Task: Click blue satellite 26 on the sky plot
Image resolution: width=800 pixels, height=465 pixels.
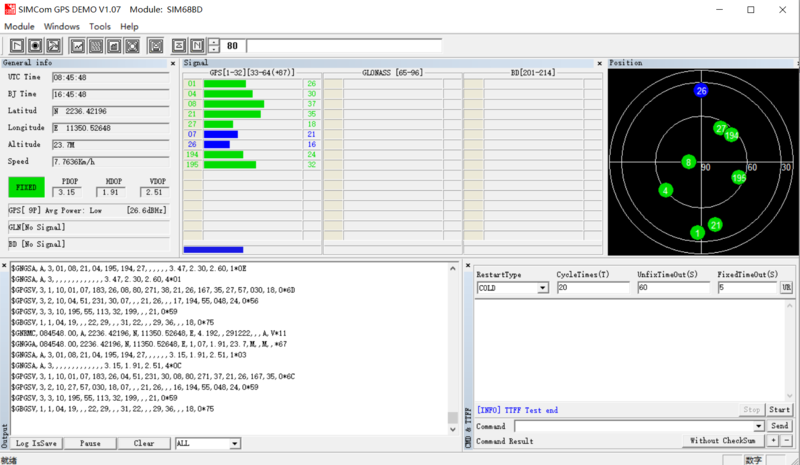Action: coord(701,91)
